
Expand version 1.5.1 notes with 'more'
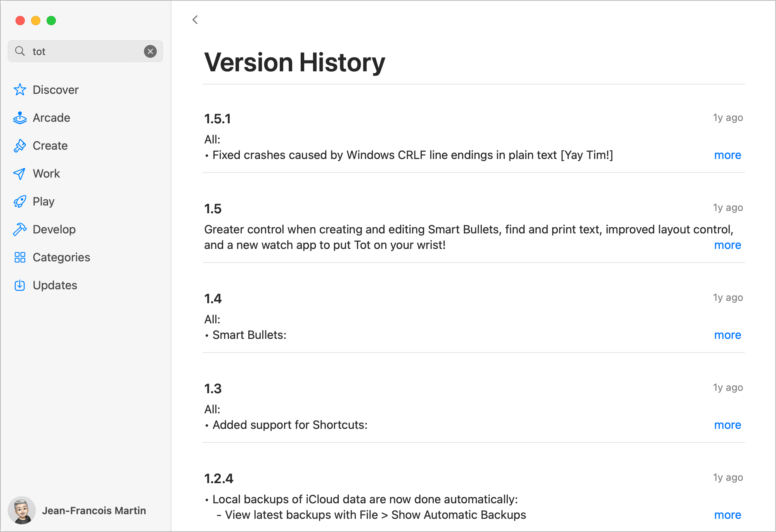(x=727, y=155)
